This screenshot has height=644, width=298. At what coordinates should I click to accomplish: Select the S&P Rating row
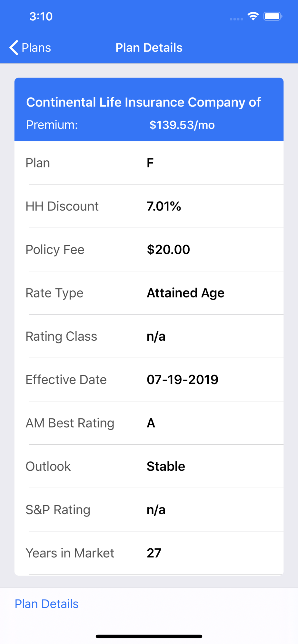tap(149, 510)
